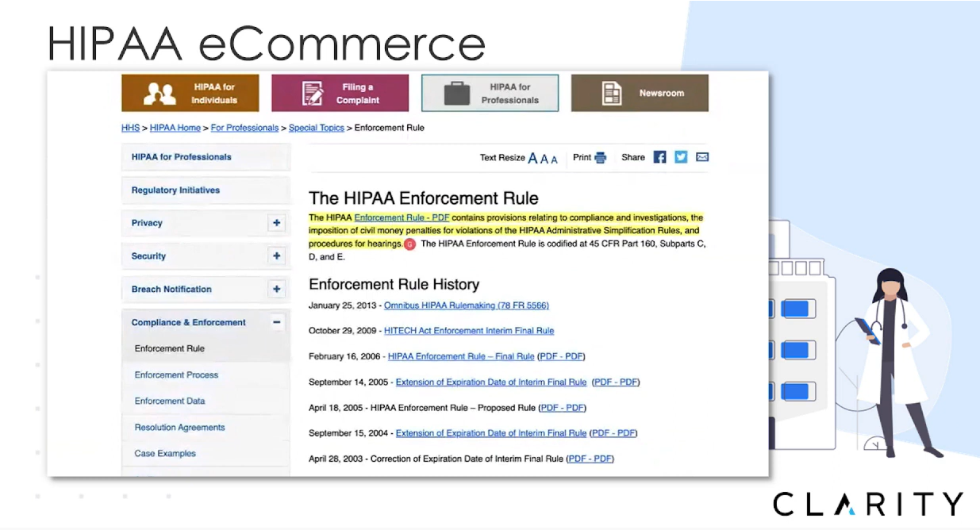Open September 14, 2005 Extension of Expiration link
Screen dimensions: 980x530
coord(491,382)
